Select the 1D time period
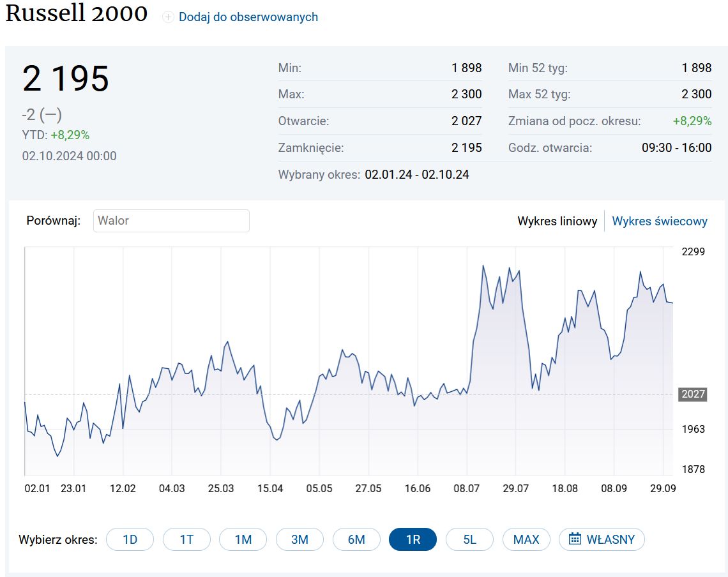Image resolution: width=728 pixels, height=577 pixels. coord(130,539)
